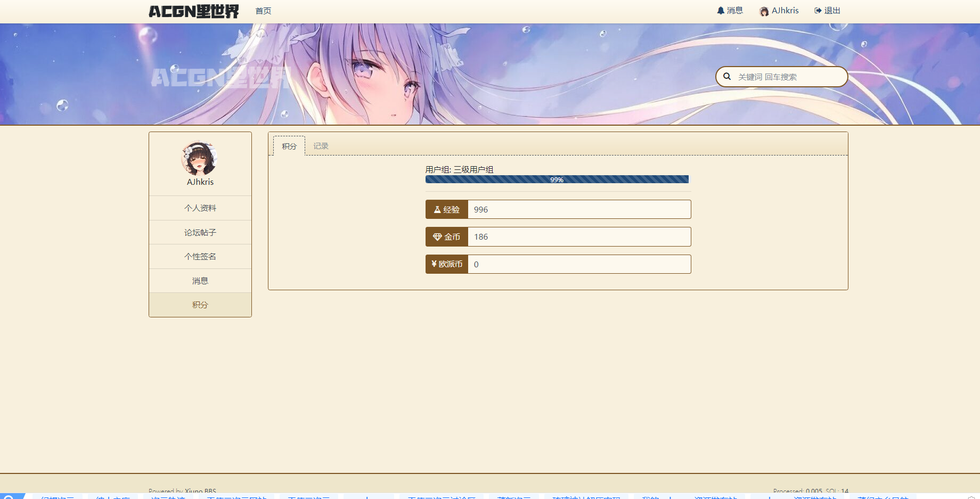The height and width of the screenshot is (499, 980).
Task: Click the ACGN里世界 site logo
Action: pos(194,11)
